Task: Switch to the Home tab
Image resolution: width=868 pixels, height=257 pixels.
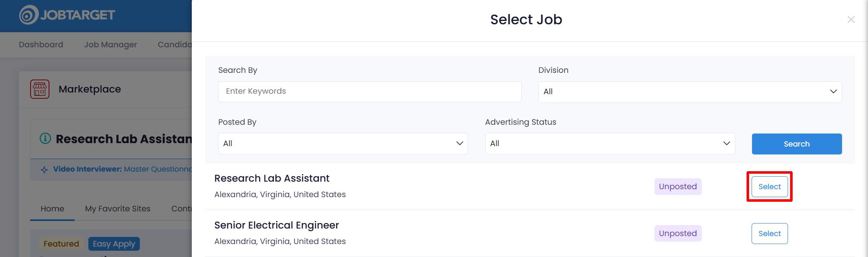Action: (x=52, y=209)
